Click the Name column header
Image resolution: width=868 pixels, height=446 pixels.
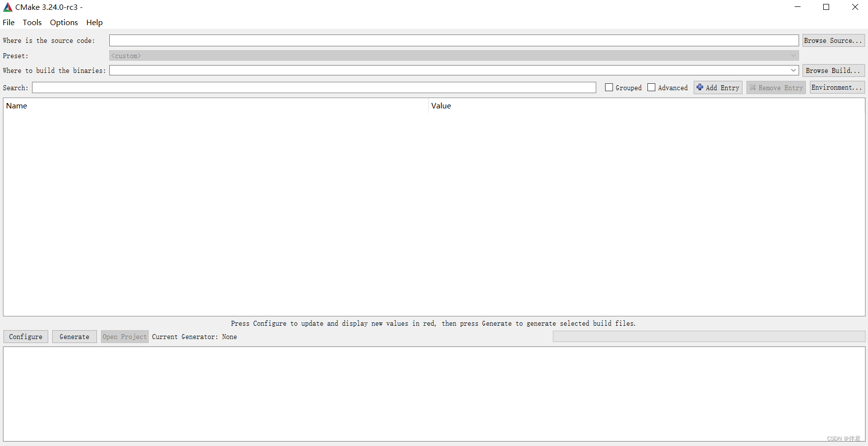coord(216,106)
